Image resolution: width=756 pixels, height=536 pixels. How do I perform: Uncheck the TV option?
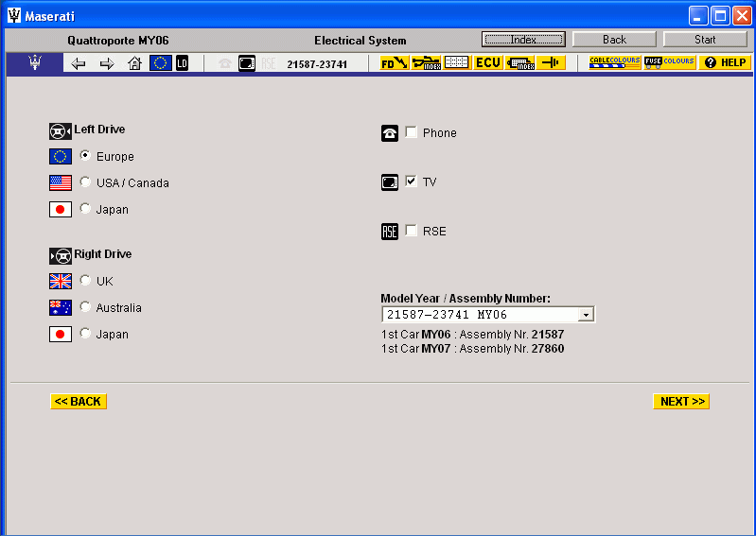tap(412, 182)
